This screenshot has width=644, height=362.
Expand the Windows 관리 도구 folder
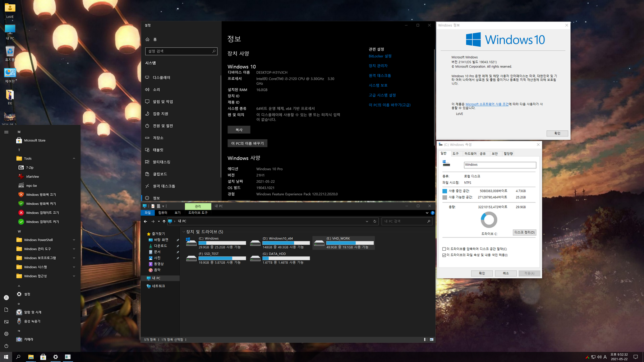click(x=74, y=249)
